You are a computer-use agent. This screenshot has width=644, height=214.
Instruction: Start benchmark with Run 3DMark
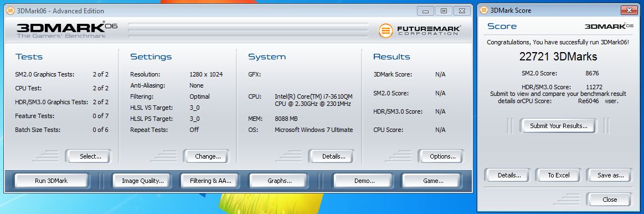[51, 181]
